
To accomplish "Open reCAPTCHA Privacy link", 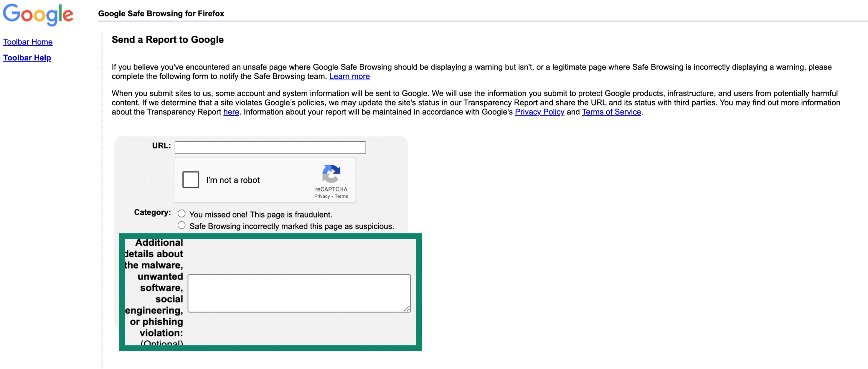I will (x=322, y=196).
